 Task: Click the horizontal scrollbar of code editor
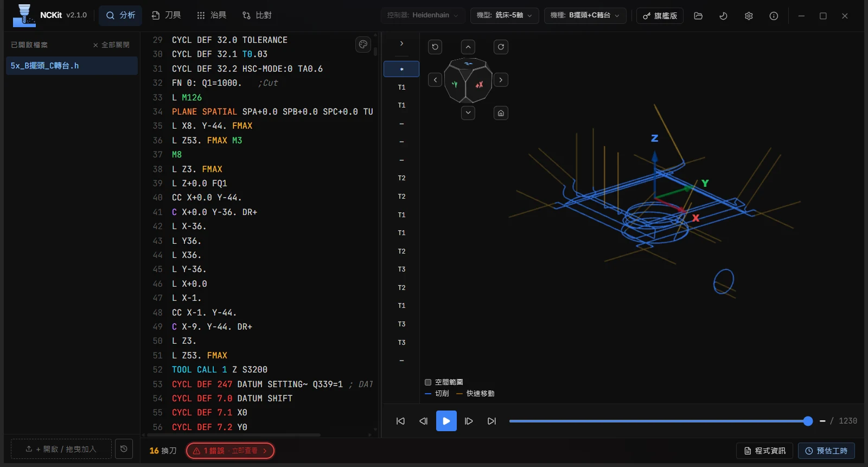(233, 435)
